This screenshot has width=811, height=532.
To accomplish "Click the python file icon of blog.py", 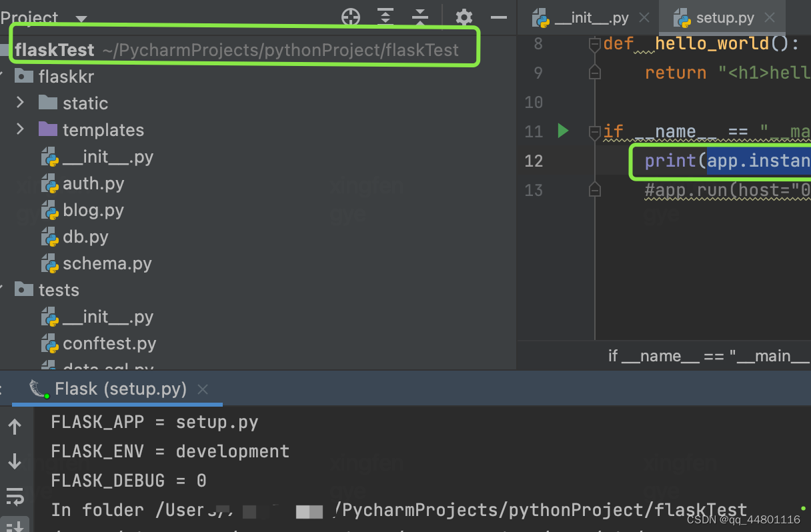I will [x=49, y=211].
